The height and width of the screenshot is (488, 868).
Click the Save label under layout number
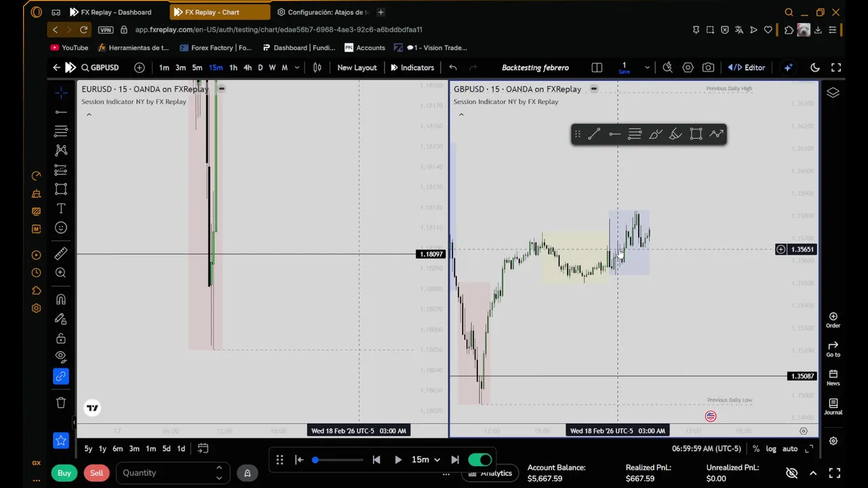(x=624, y=72)
